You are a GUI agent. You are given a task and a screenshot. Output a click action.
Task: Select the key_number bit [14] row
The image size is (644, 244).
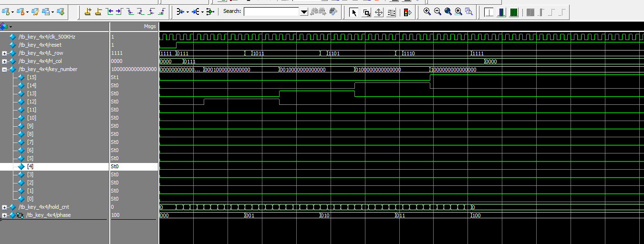pyautogui.click(x=31, y=85)
